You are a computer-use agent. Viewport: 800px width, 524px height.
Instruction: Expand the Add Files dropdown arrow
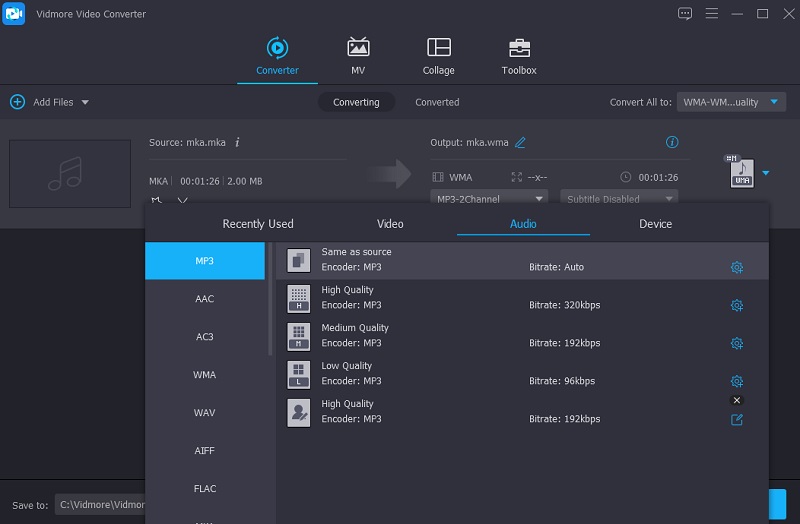(x=85, y=102)
